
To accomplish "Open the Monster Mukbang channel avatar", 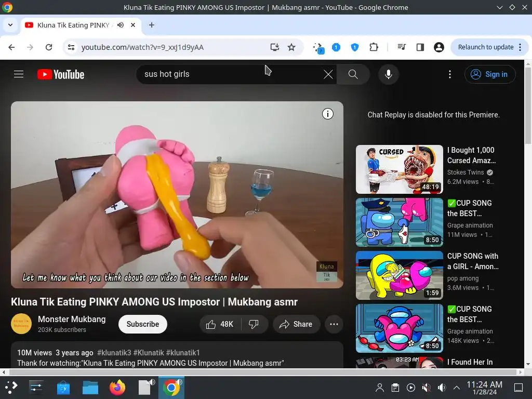I will [x=21, y=324].
